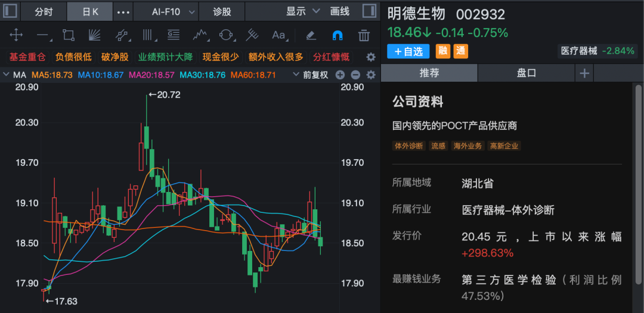Switch to the 分时 tab
This screenshot has height=313, width=644.
pos(44,11)
